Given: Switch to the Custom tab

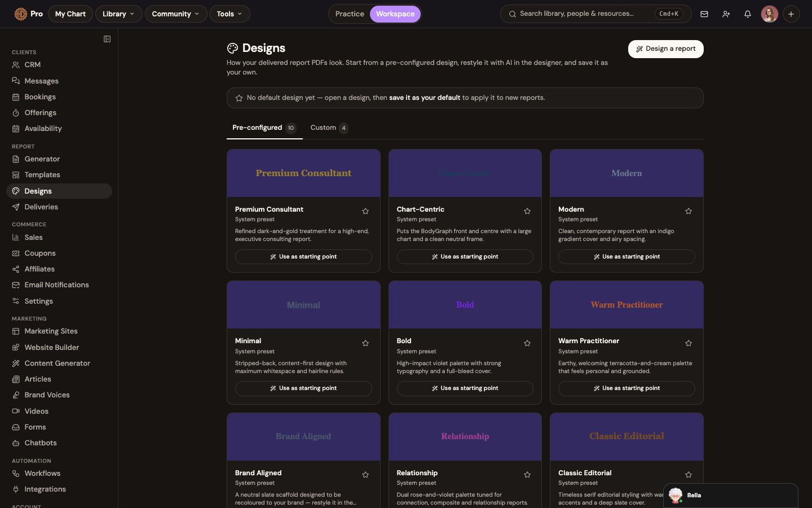Looking at the screenshot, I should click(329, 128).
